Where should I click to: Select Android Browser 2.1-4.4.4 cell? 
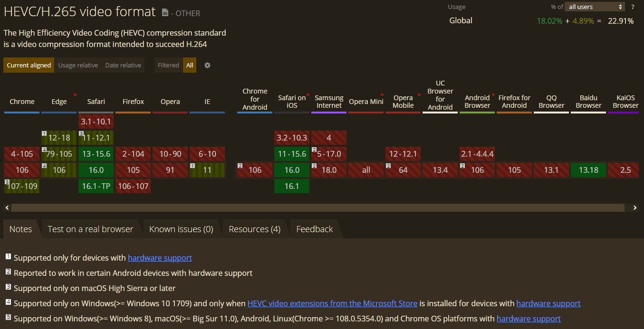pyautogui.click(x=477, y=154)
